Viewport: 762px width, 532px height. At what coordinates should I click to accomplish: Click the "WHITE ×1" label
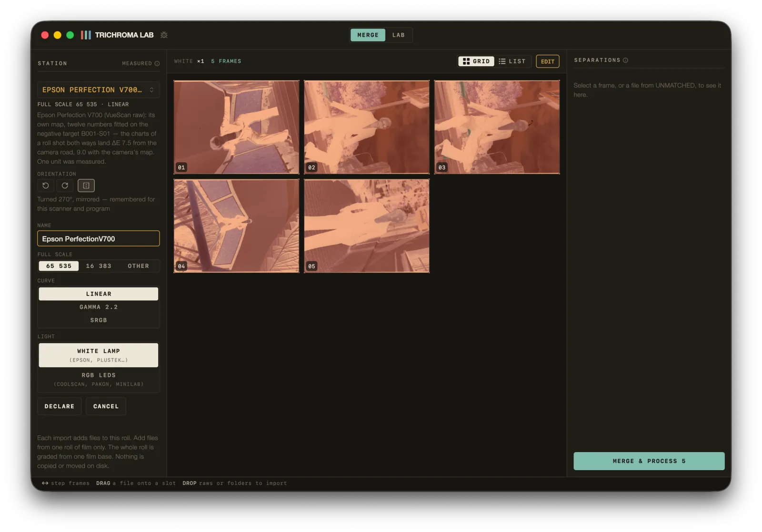tap(189, 61)
